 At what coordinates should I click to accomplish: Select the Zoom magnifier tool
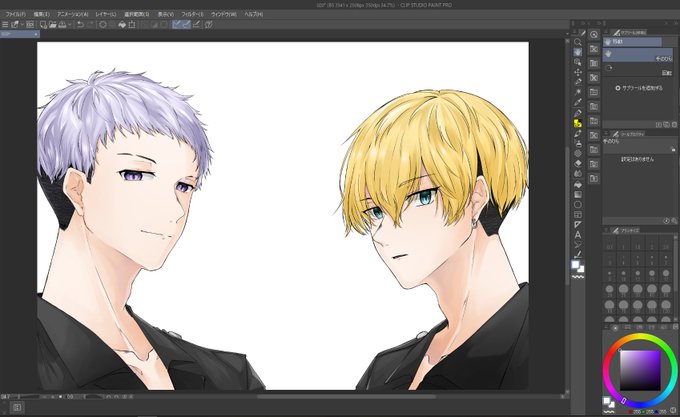coord(578,42)
